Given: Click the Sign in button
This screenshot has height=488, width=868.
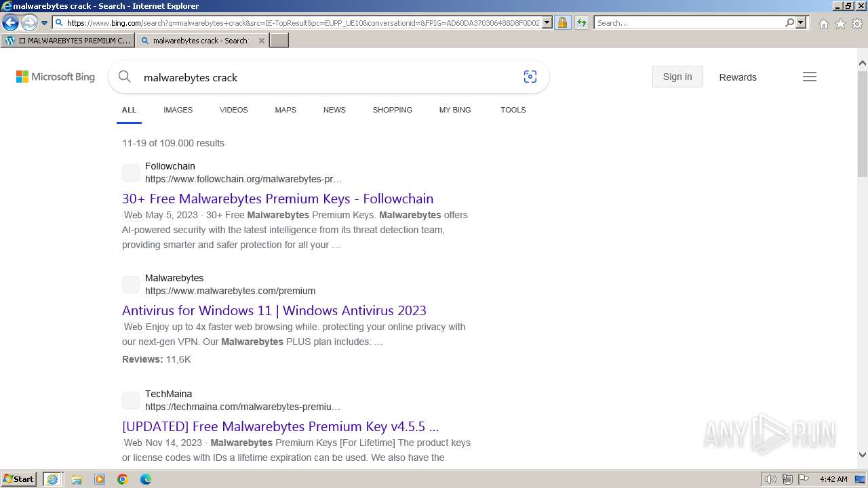Looking at the screenshot, I should [677, 77].
